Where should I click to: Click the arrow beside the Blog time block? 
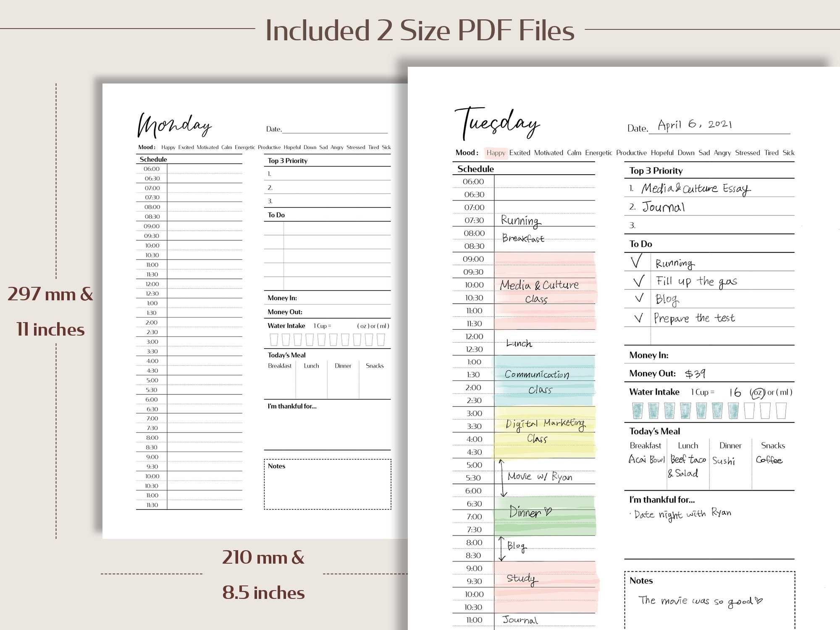(501, 547)
